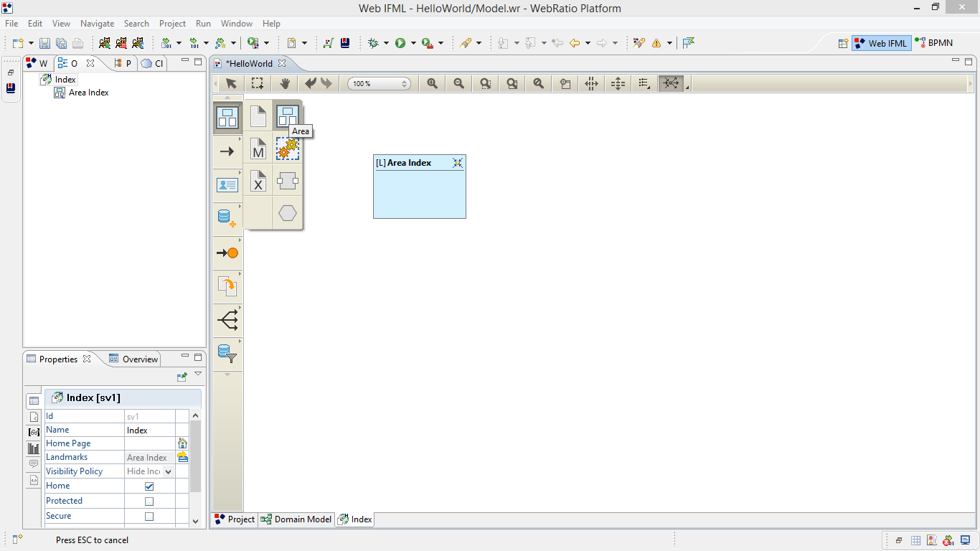The image size is (980, 551).
Task: Toggle the Home checkbox
Action: pyautogui.click(x=149, y=486)
